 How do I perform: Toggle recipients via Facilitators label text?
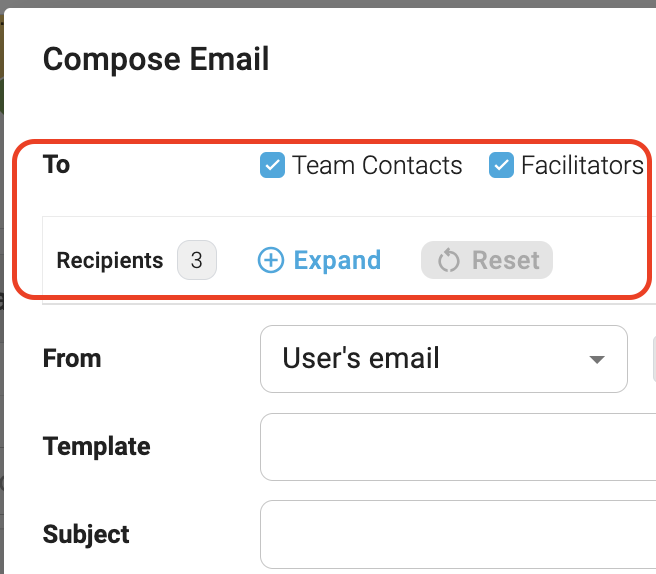click(582, 165)
